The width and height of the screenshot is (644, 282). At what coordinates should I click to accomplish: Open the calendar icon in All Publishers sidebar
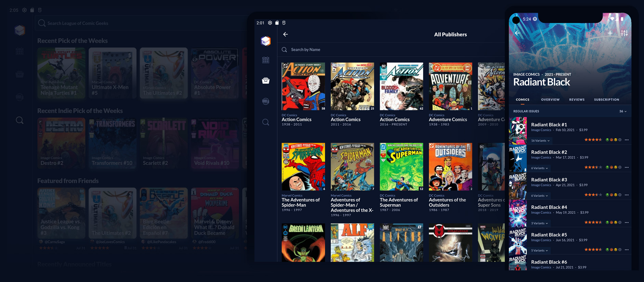tap(266, 60)
